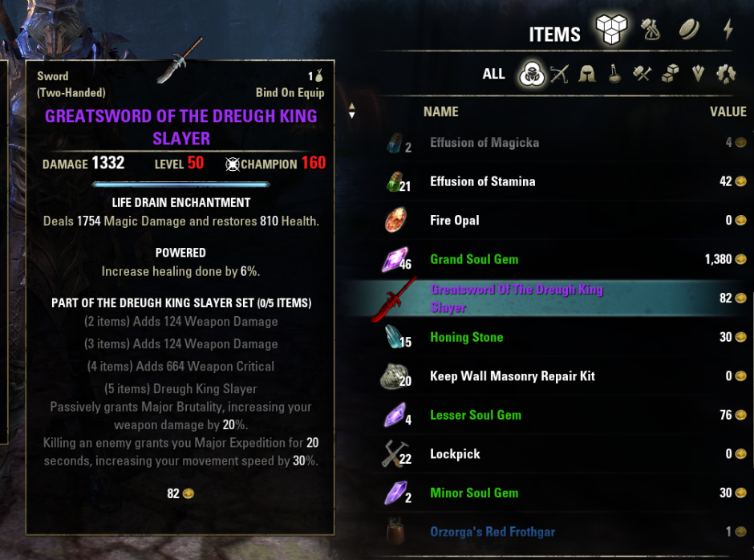754x560 pixels.
Task: Open the quickslot lightning bolt tab
Action: (x=728, y=30)
